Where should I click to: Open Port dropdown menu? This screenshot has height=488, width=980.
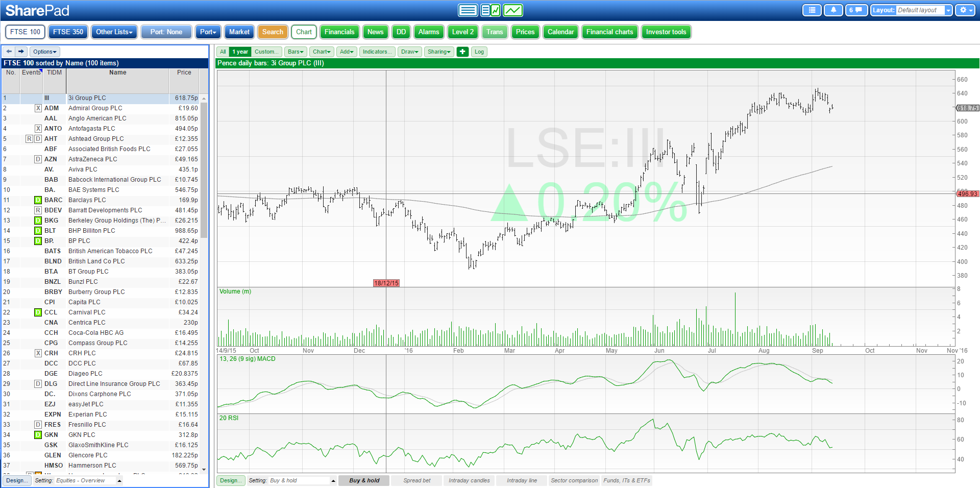208,32
